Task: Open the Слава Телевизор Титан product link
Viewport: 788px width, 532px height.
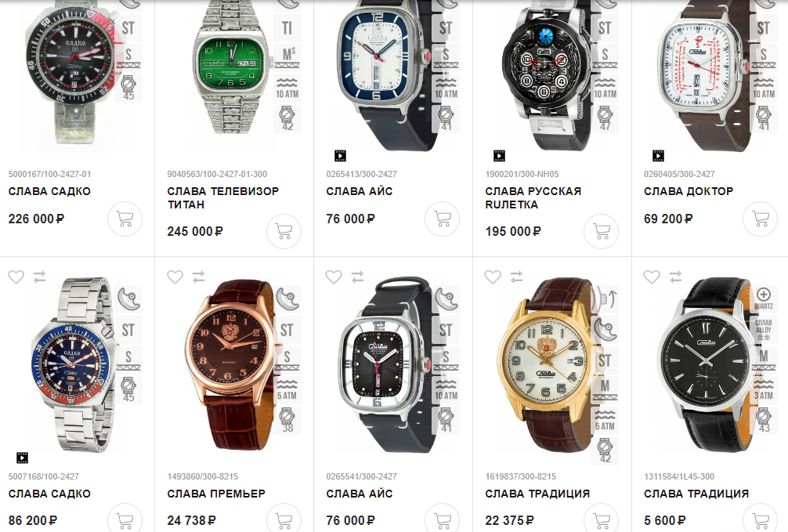Action: pos(223,197)
